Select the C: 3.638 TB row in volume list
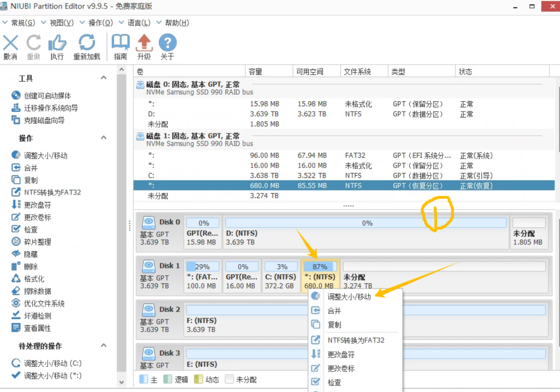Screen dimensions: 560x392 344,175
